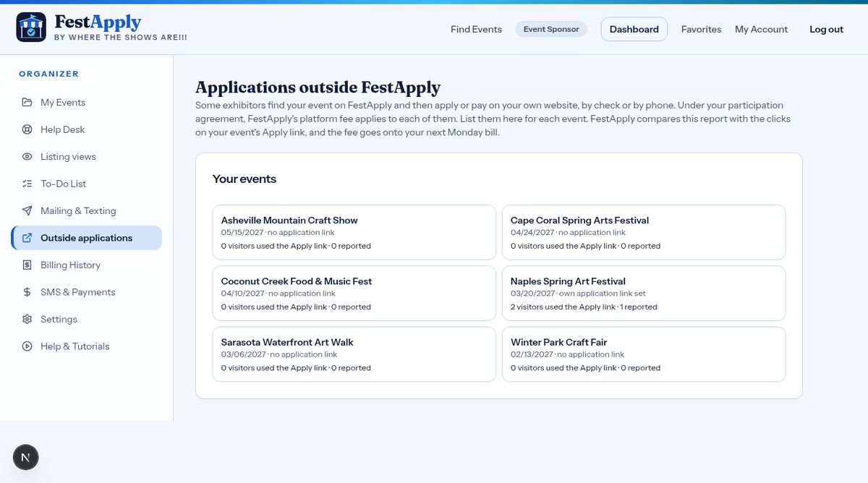868x483 pixels.
Task: Click the date line '03/06/2027 · no application link'
Action: pos(279,354)
